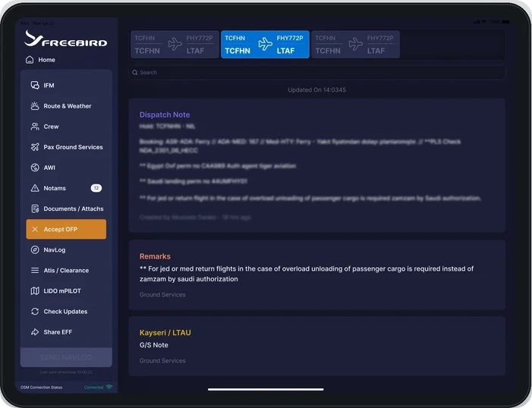Open the NavLog compass icon
532x408 pixels.
click(35, 250)
